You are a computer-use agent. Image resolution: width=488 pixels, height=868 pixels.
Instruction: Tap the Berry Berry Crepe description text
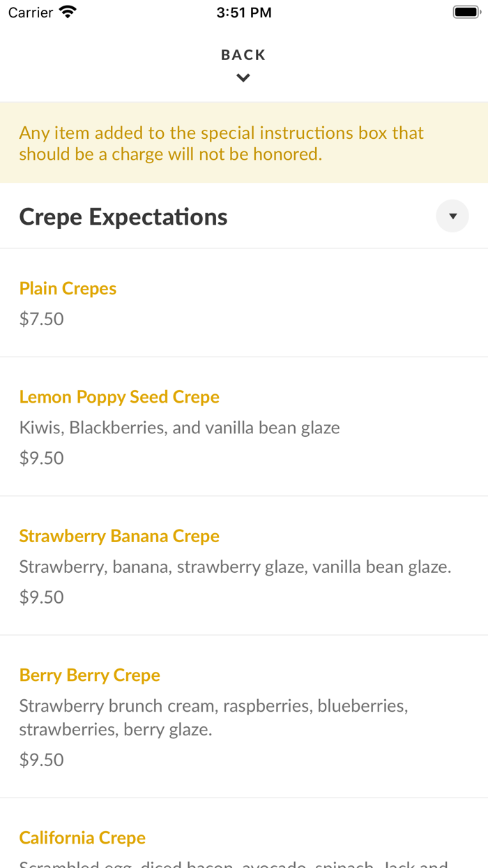click(x=213, y=717)
